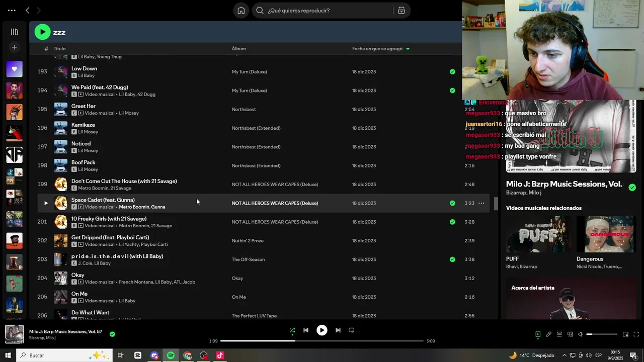Open album Nuthin' 2 Prove link
The width and height of the screenshot is (644, 362).
(248, 241)
